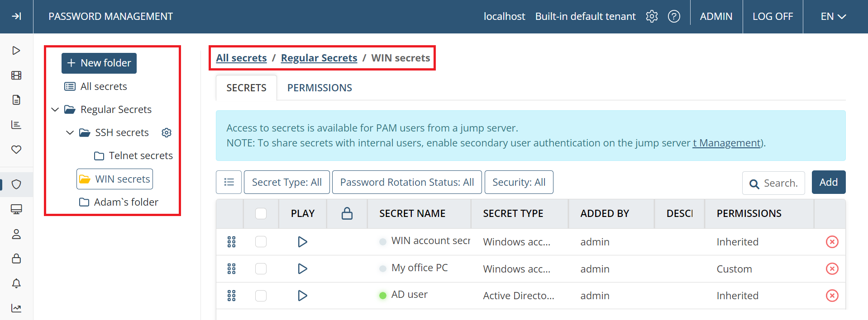The image size is (868, 320).
Task: Delete the My office PC secret
Action: coord(832,269)
